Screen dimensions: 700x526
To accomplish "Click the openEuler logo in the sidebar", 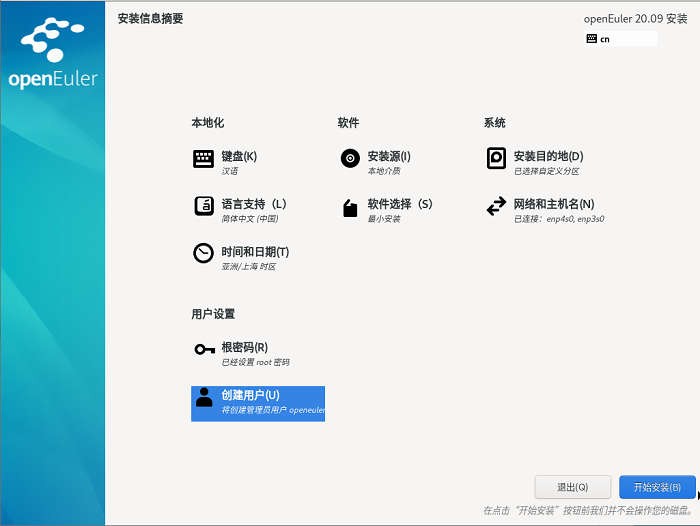I will 53,56.
